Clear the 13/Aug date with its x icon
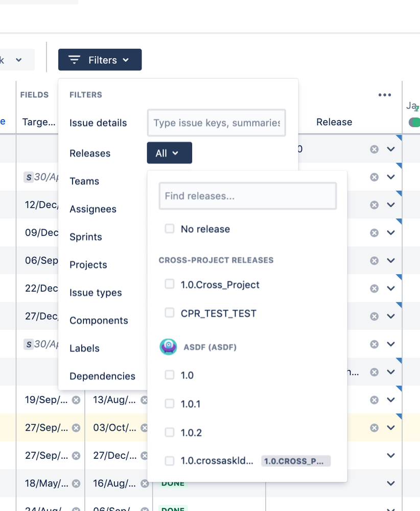Screen dimensions: 420x511 [145, 399]
